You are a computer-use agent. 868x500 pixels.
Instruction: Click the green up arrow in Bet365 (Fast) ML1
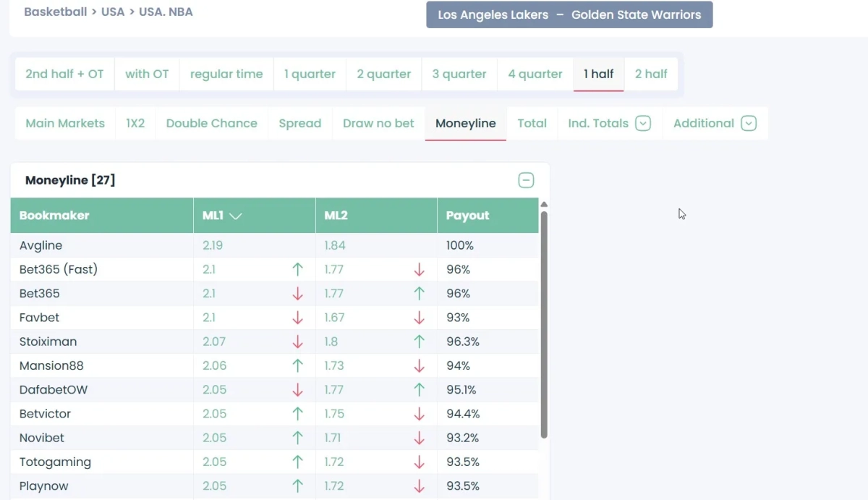pyautogui.click(x=297, y=270)
